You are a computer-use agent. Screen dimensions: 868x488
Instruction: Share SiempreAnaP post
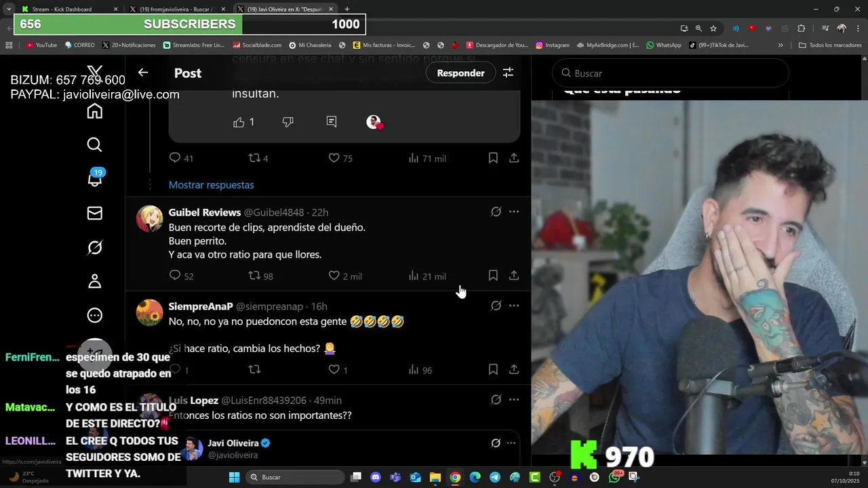(x=514, y=369)
